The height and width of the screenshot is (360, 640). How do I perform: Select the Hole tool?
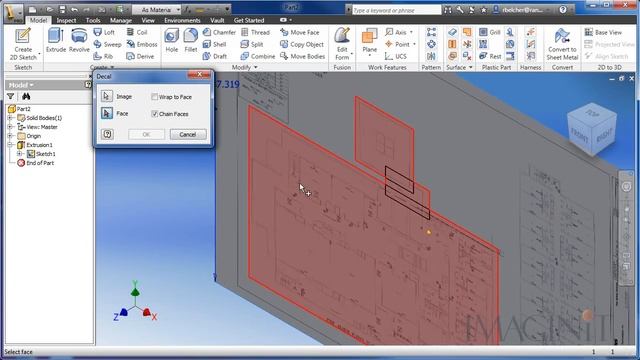[x=171, y=40]
